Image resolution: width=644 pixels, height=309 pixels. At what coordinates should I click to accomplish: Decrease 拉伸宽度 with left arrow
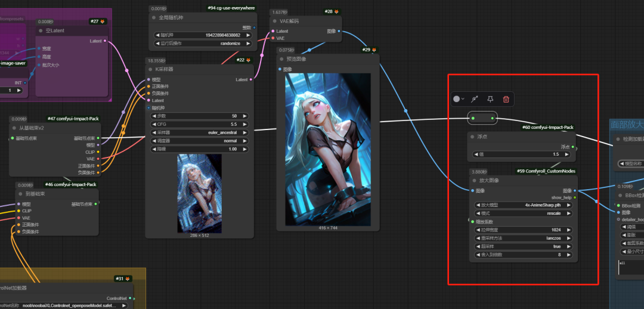click(x=478, y=230)
